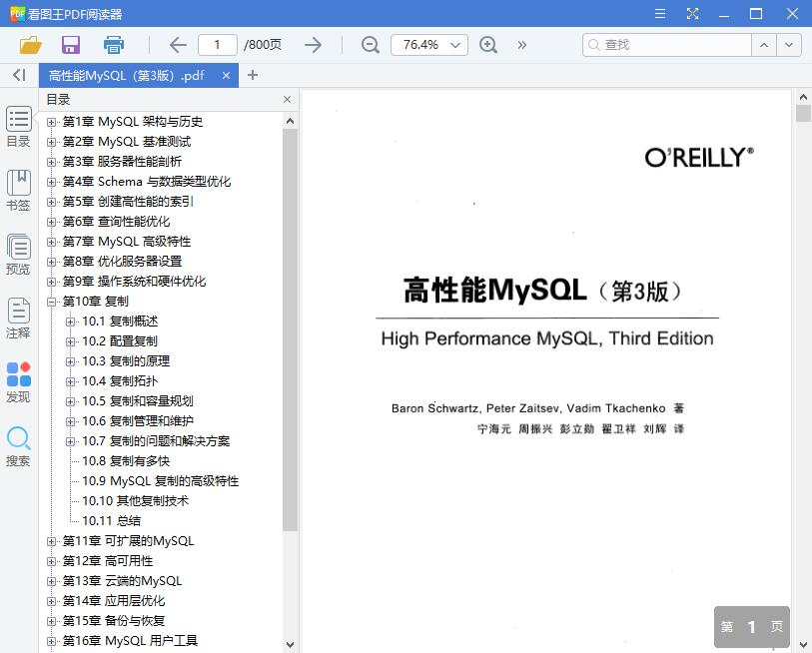Click the document scrollbar thumb
This screenshot has height=653, width=812.
(x=803, y=113)
